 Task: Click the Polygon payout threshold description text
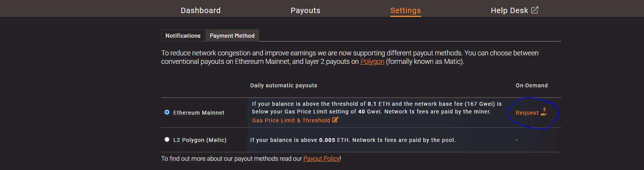(x=353, y=140)
